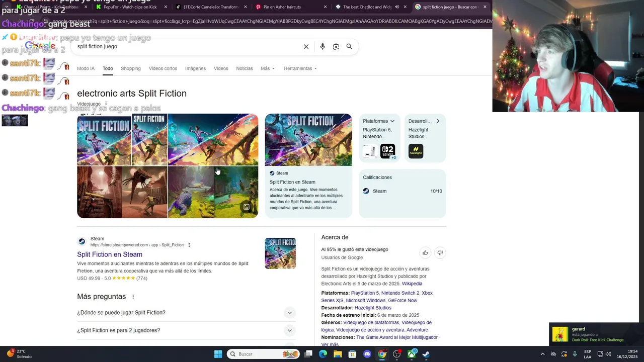Click 'Ver más' in the Acerca de panel
The width and height of the screenshot is (644, 362).
point(330,344)
